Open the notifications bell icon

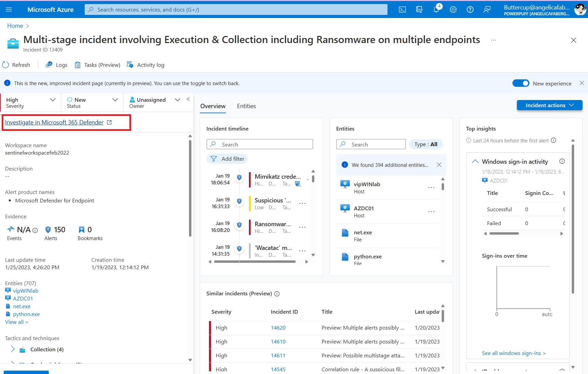click(436, 9)
